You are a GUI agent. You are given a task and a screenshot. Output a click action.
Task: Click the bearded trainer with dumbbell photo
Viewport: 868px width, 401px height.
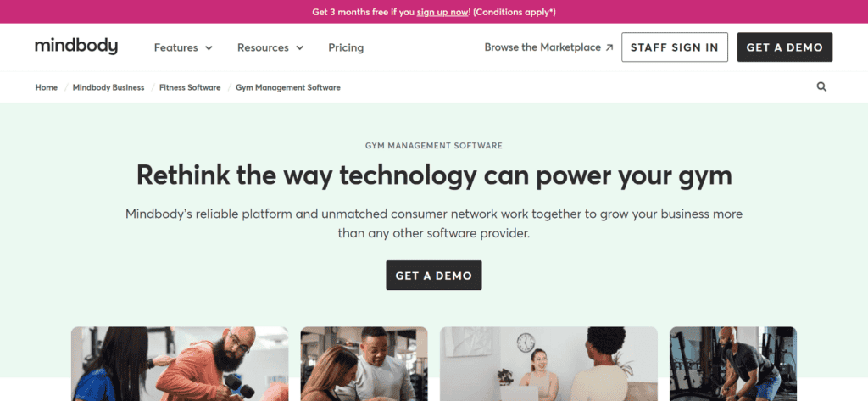180,364
